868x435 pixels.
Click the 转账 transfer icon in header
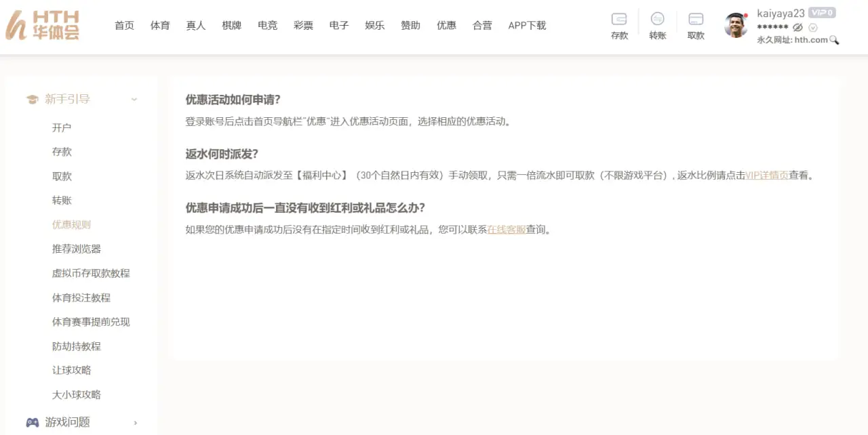[657, 19]
